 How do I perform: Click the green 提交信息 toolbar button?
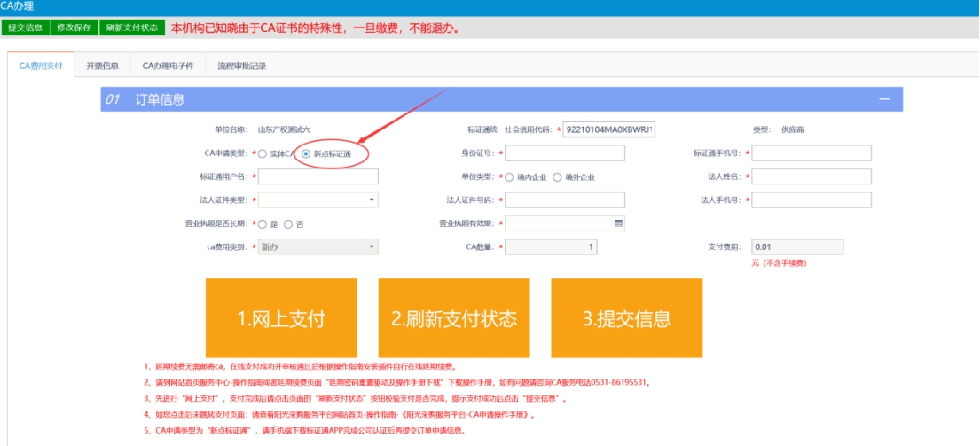[25, 27]
